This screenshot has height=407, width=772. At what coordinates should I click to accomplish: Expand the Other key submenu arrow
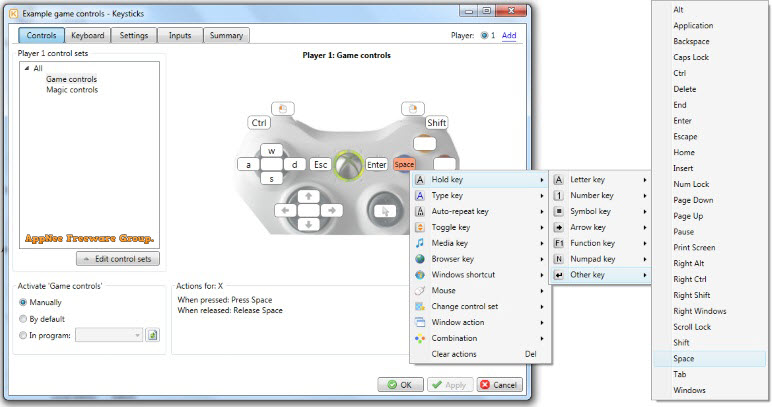644,275
